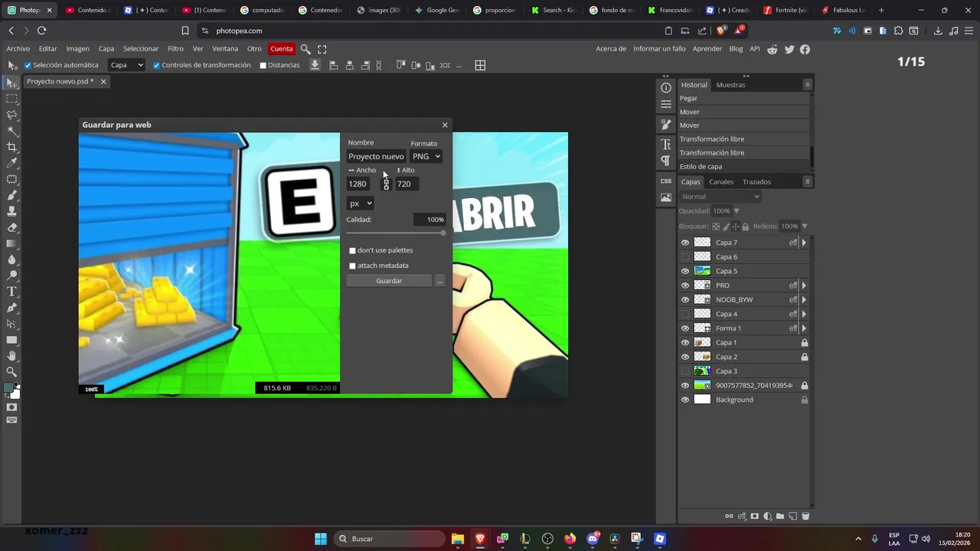
Task: Open the Filtro menu
Action: tap(175, 49)
